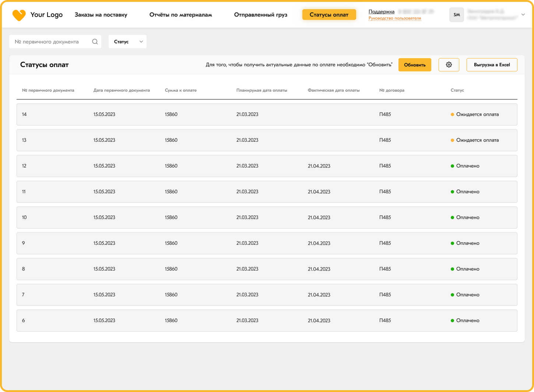534x392 pixels.
Task: Select document number 14 cell
Action: coord(24,114)
